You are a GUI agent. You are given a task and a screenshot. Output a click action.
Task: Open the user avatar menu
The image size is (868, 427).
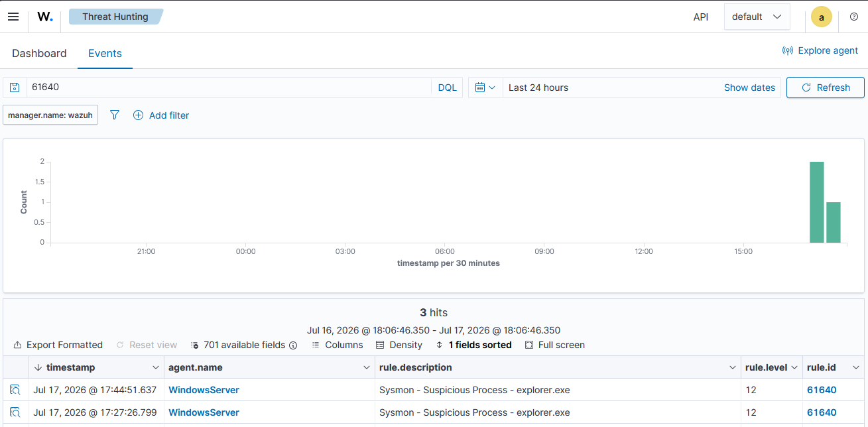point(822,17)
